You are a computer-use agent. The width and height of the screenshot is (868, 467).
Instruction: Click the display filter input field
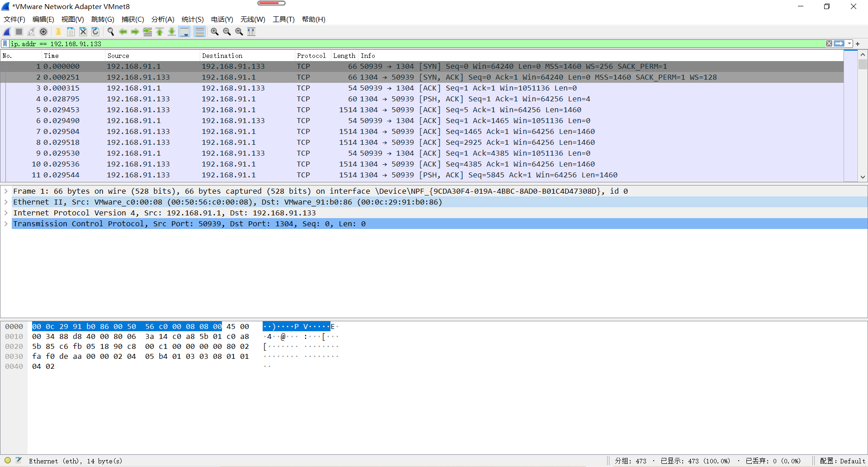(416, 44)
